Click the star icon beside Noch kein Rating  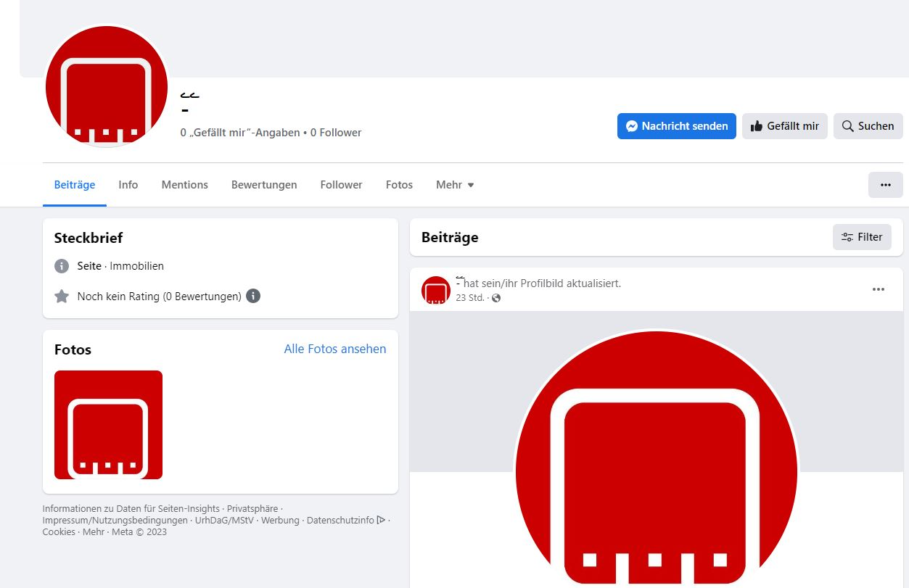pyautogui.click(x=62, y=296)
